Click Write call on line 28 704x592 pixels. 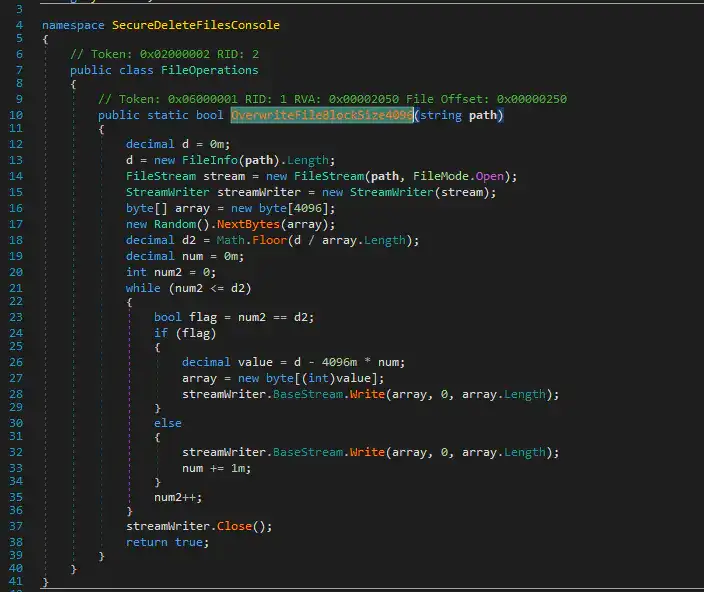click(x=366, y=393)
